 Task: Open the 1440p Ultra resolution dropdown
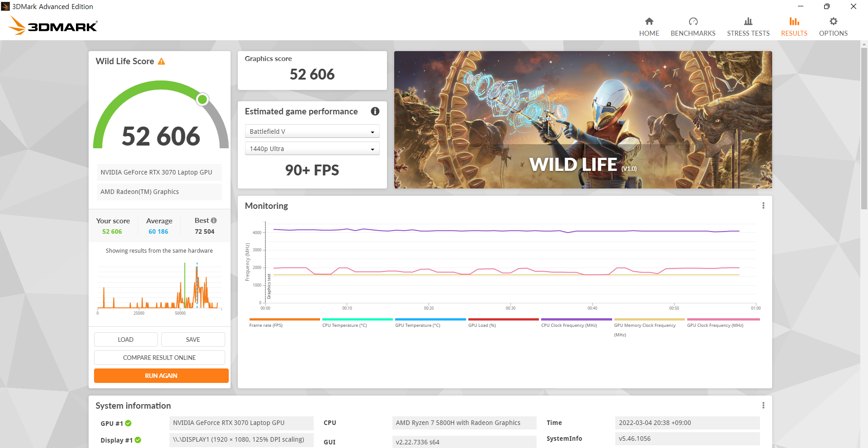[312, 149]
